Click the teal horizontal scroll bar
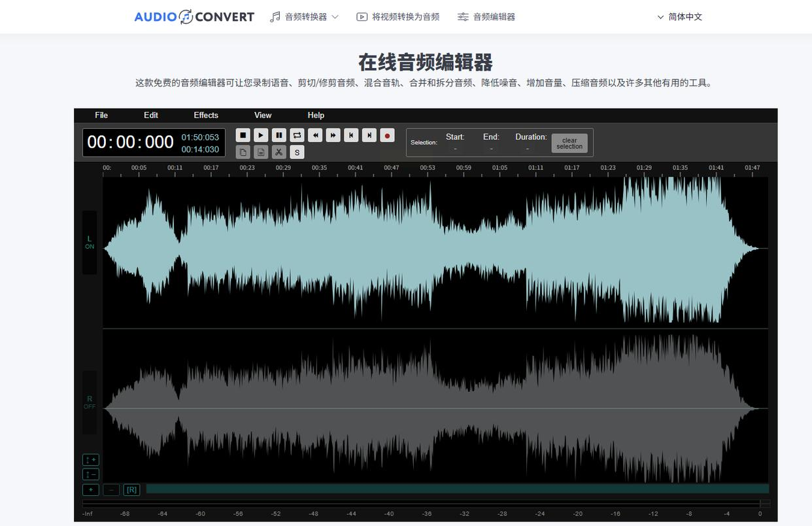Viewport: 812px width, 526px height. tap(457, 489)
